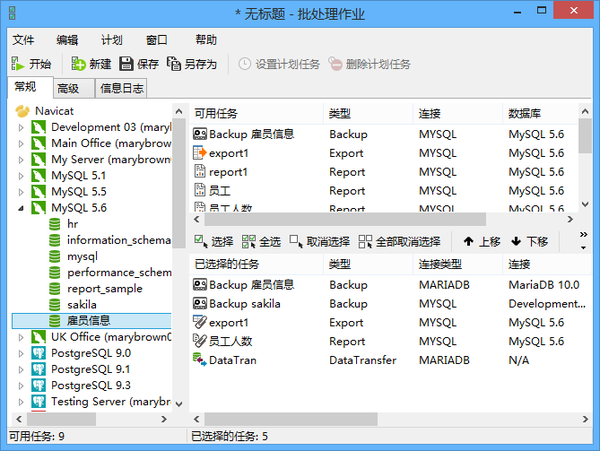Image resolution: width=600 pixels, height=451 pixels.
Task: Expand the UK Office connection node
Action: 21,337
